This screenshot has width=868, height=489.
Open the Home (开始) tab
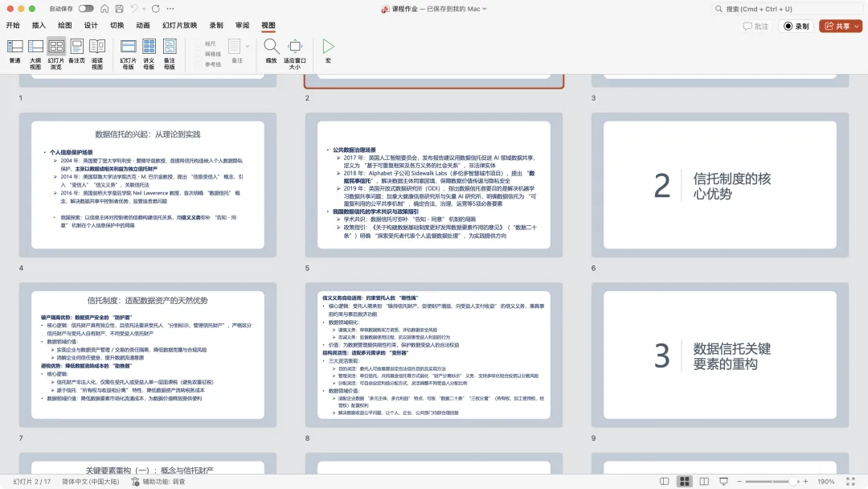tap(13, 26)
